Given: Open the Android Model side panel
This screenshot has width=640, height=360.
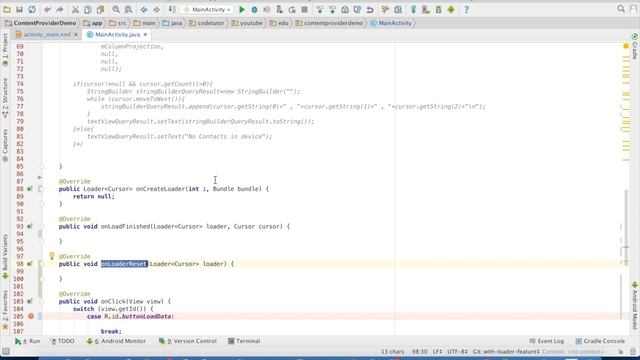Looking at the screenshot, I should [x=635, y=305].
